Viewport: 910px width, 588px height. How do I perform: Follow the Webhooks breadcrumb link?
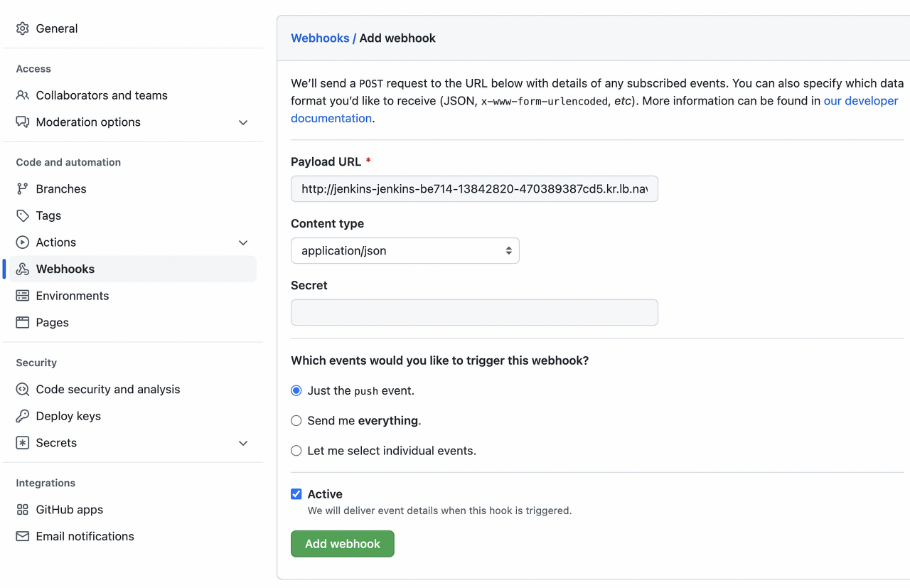[320, 38]
